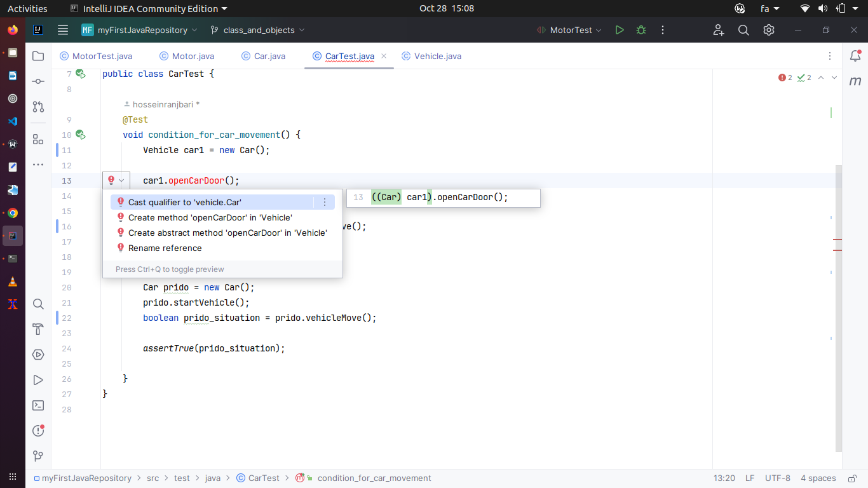This screenshot has height=488, width=868.
Task: Open options for Cast qualifier fix
Action: 325,202
